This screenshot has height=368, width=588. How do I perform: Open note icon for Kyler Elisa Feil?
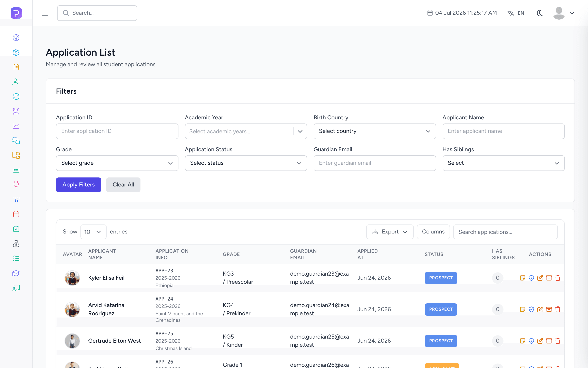[522, 278]
